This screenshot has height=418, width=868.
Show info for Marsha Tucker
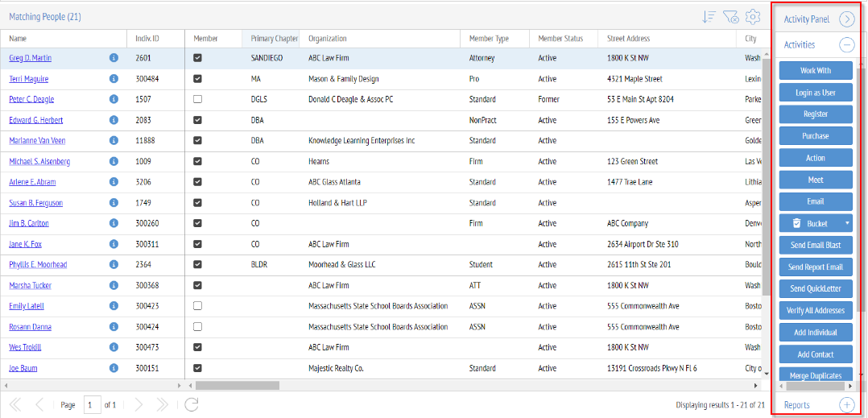[114, 285]
